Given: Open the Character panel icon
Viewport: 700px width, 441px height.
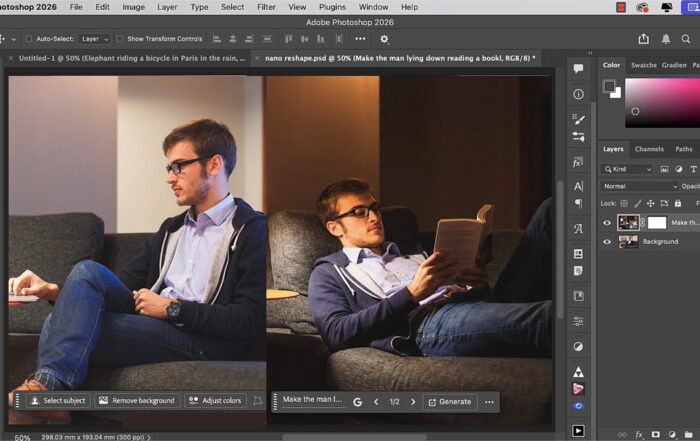Looking at the screenshot, I should point(578,186).
